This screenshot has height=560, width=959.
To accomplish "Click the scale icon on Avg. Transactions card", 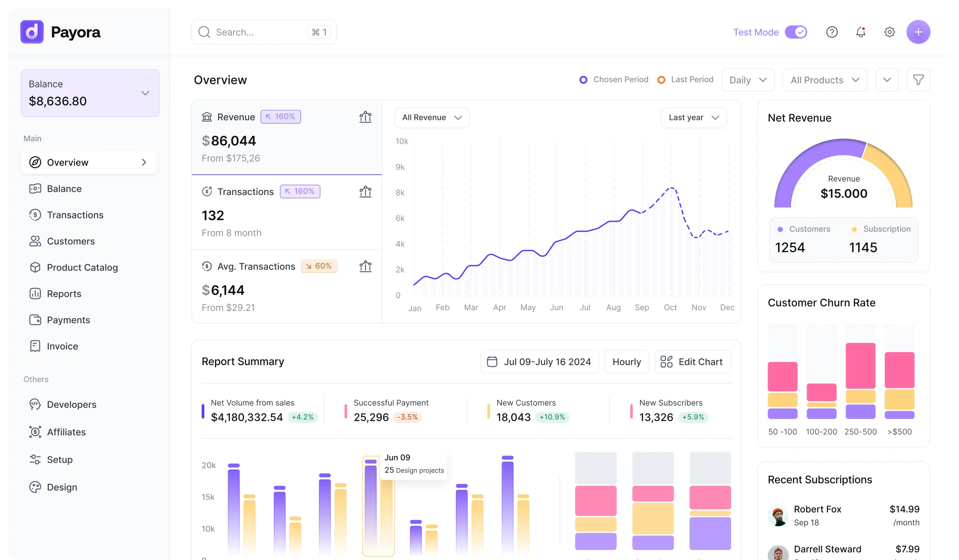I will [365, 266].
